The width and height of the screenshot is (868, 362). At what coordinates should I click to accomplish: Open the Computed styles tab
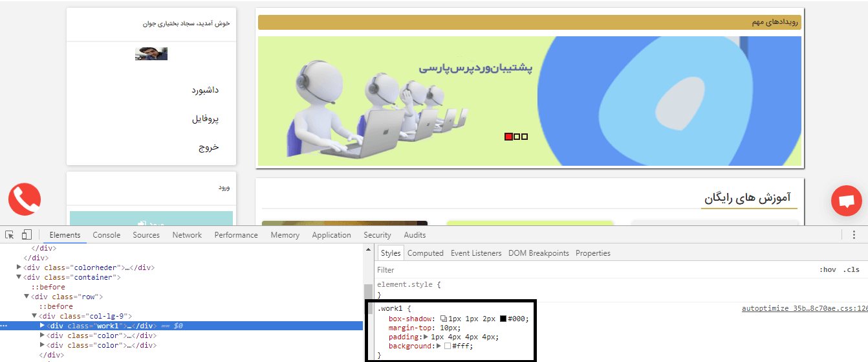425,253
